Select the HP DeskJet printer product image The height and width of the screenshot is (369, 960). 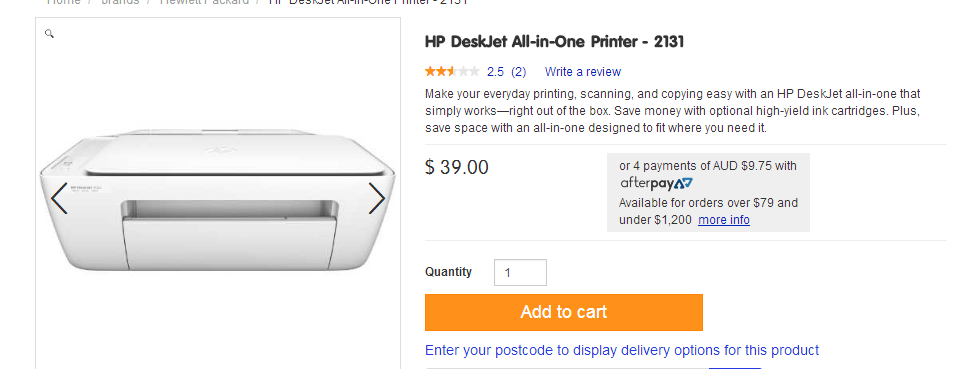click(x=217, y=199)
